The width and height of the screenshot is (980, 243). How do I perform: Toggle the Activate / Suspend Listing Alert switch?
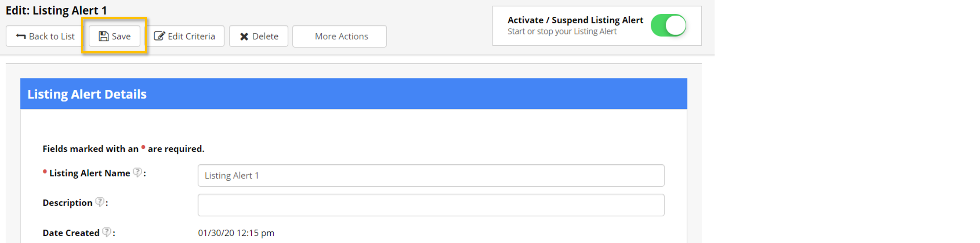pyautogui.click(x=668, y=26)
